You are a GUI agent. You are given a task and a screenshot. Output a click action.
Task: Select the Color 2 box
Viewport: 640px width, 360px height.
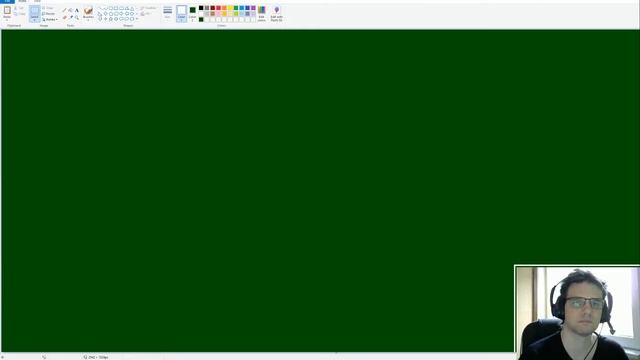pos(193,13)
